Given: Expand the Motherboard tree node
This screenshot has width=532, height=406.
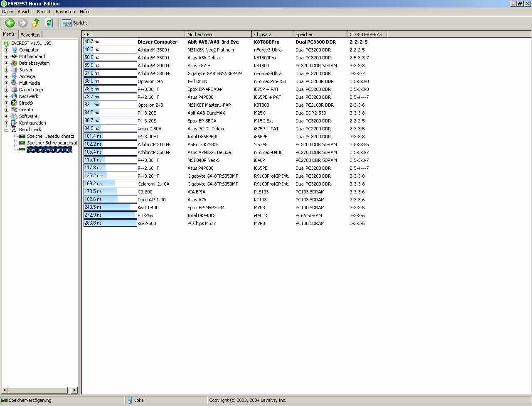Looking at the screenshot, I should (x=7, y=56).
